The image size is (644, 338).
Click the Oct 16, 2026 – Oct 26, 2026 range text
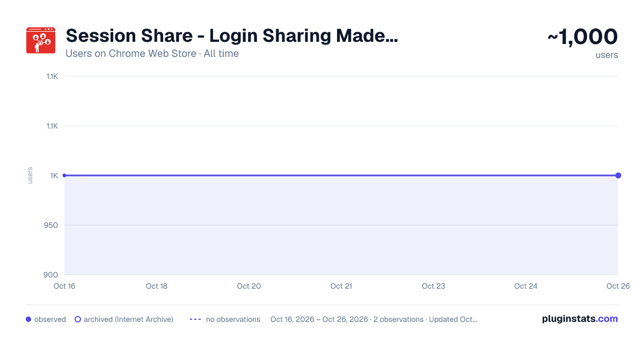(x=319, y=319)
